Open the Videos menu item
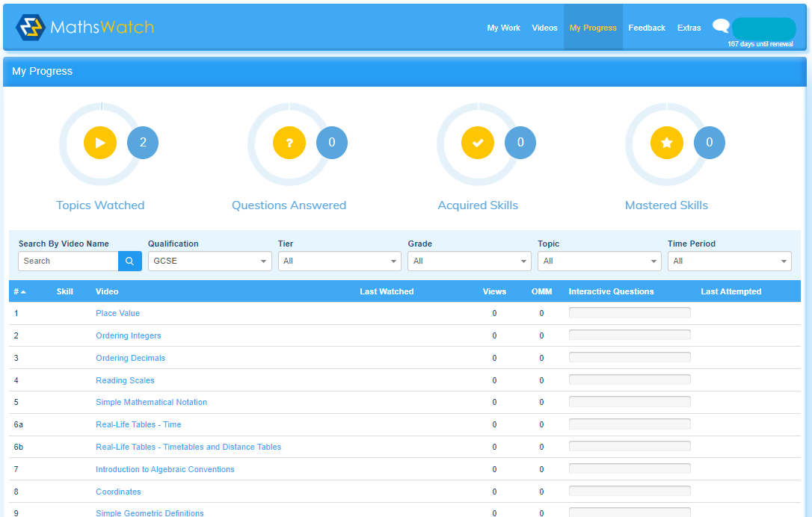Image resolution: width=812 pixels, height=517 pixels. 544,28
